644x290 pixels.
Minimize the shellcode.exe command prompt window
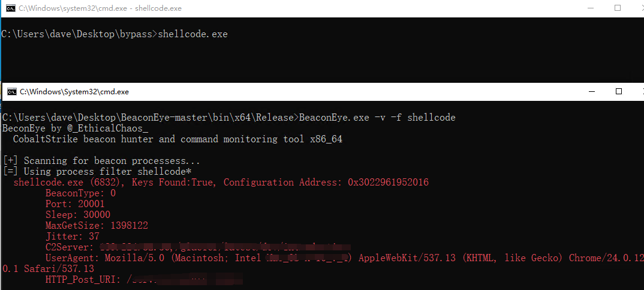[x=591, y=8]
